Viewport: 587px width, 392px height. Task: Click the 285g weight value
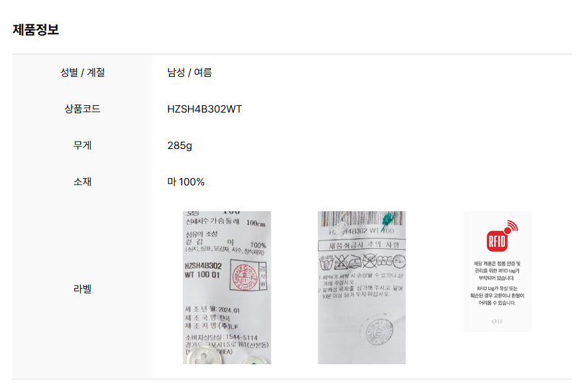pos(180,145)
